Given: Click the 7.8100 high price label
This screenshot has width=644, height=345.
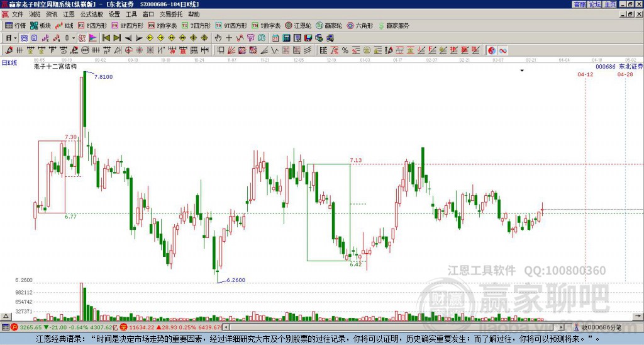Looking at the screenshot, I should (104, 76).
